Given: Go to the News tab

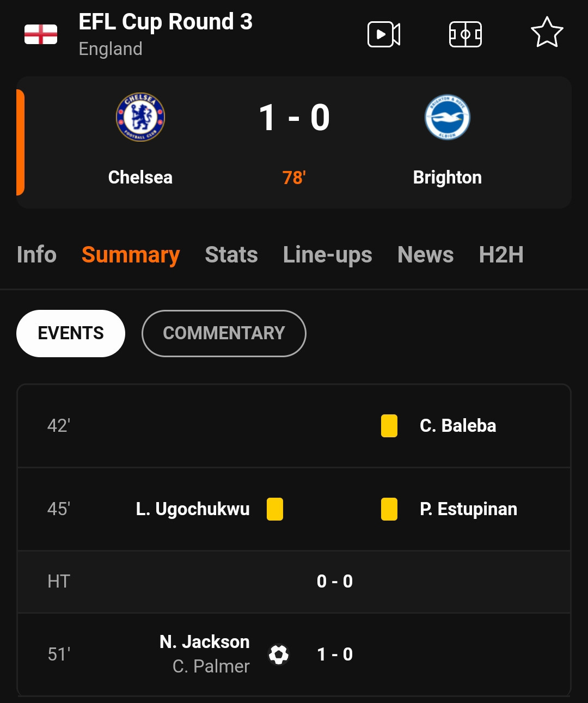Looking at the screenshot, I should tap(426, 255).
